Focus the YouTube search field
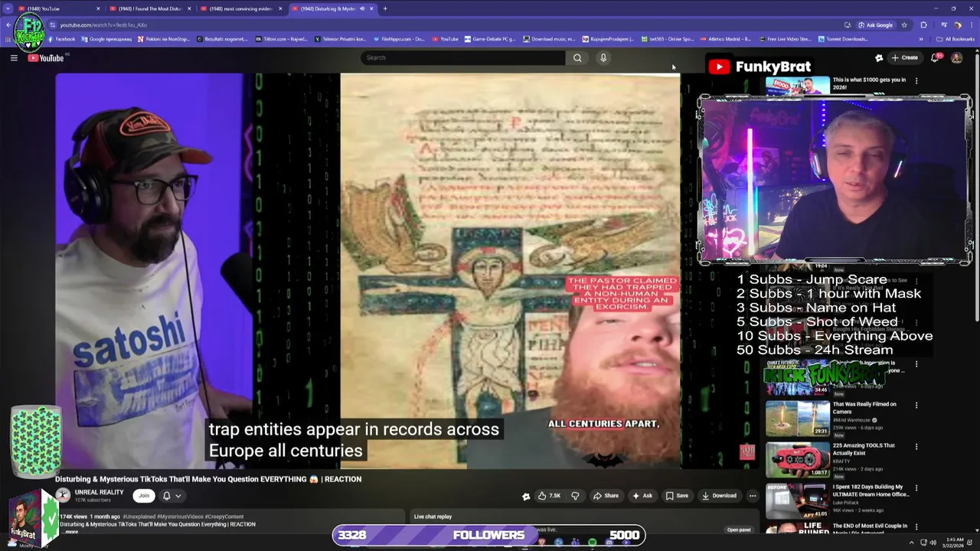 pos(463,57)
